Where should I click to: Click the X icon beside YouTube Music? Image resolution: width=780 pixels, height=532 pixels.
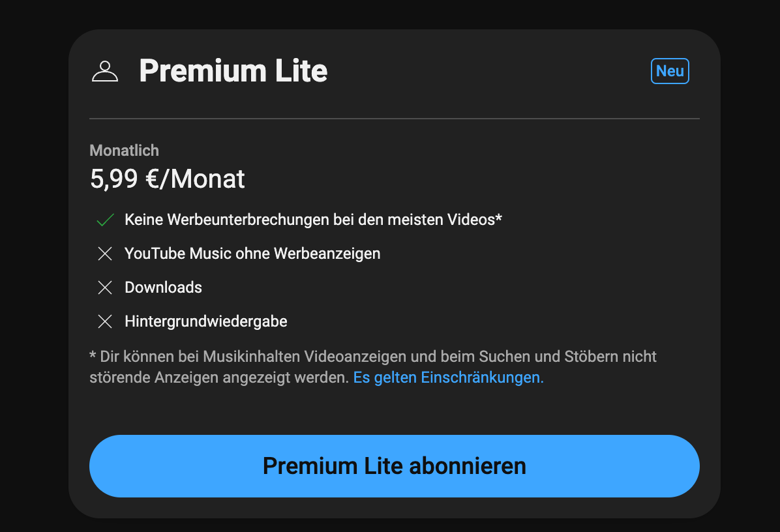coord(105,254)
